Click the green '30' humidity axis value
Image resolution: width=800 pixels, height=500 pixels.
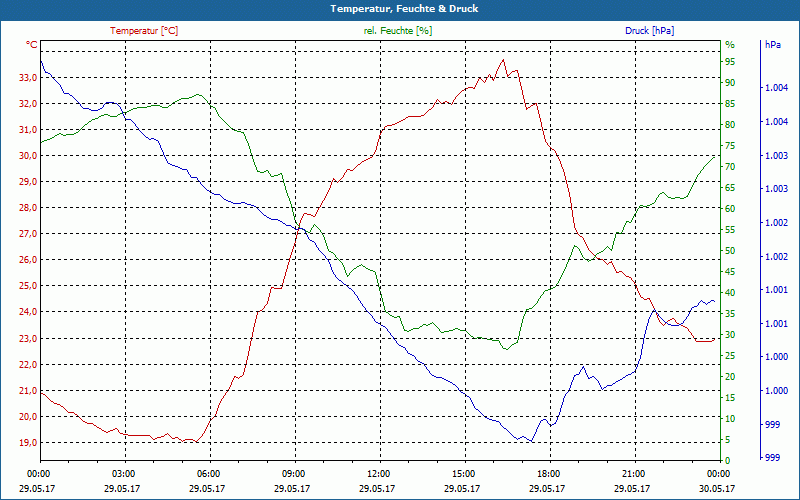(x=731, y=335)
